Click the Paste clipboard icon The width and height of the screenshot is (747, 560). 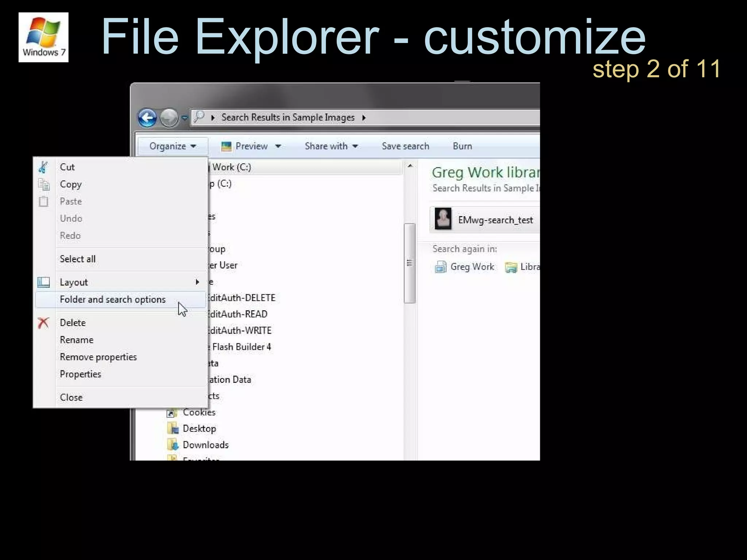(x=43, y=201)
